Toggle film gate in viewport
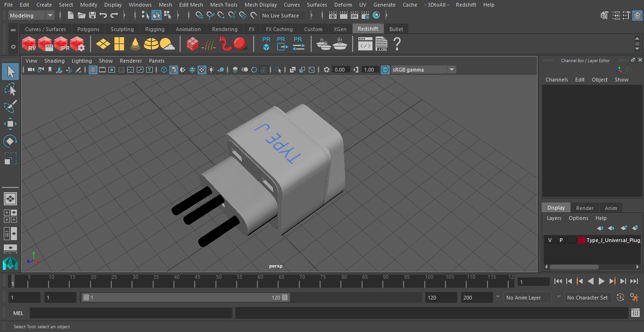This screenshot has height=332, width=644. coord(102,70)
